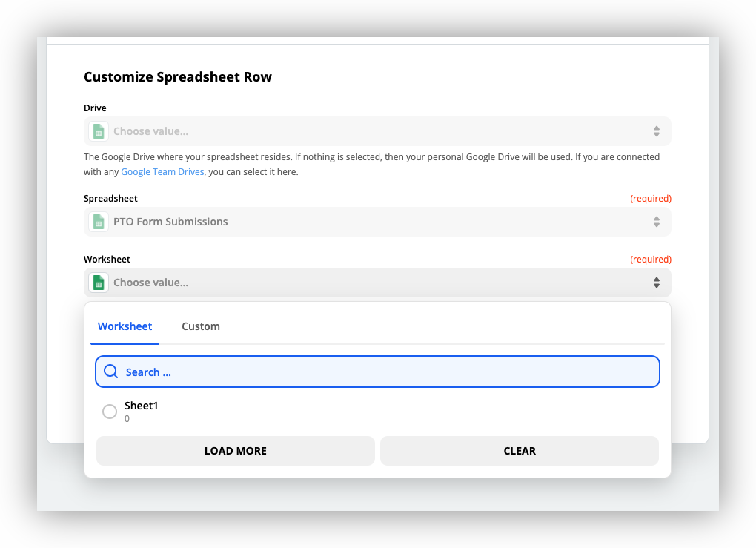Choose the Sheet1 option label

tap(141, 406)
